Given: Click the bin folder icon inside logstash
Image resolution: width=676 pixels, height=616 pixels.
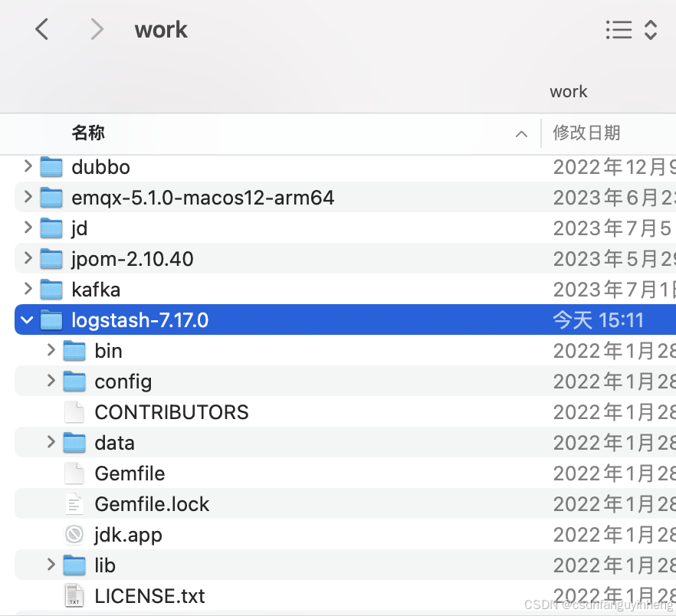Looking at the screenshot, I should click(75, 350).
